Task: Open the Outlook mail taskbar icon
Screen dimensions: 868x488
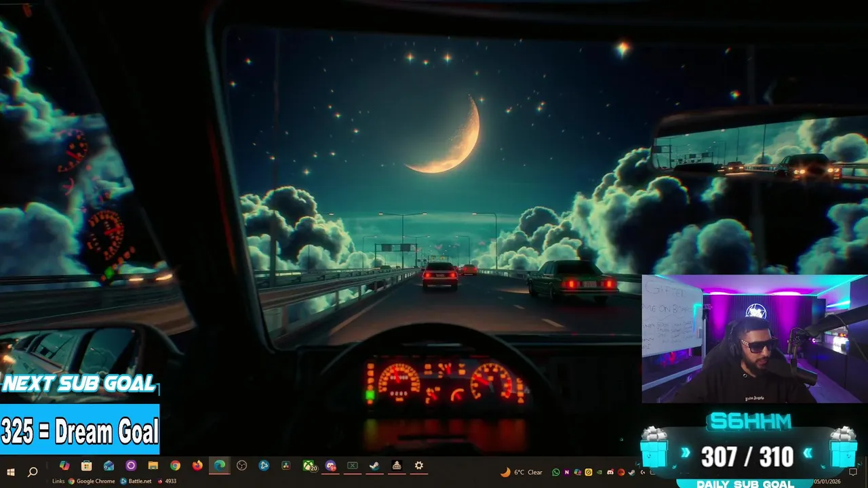Action: 108,466
